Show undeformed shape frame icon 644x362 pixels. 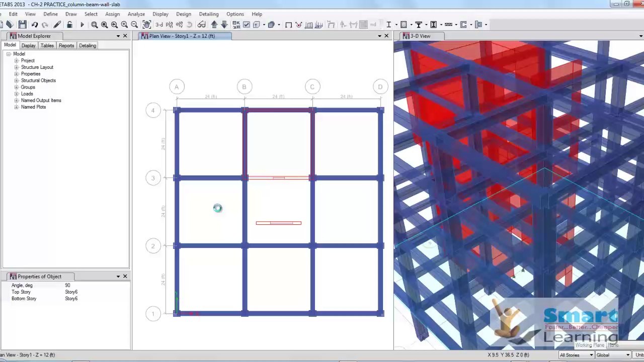[288, 25]
